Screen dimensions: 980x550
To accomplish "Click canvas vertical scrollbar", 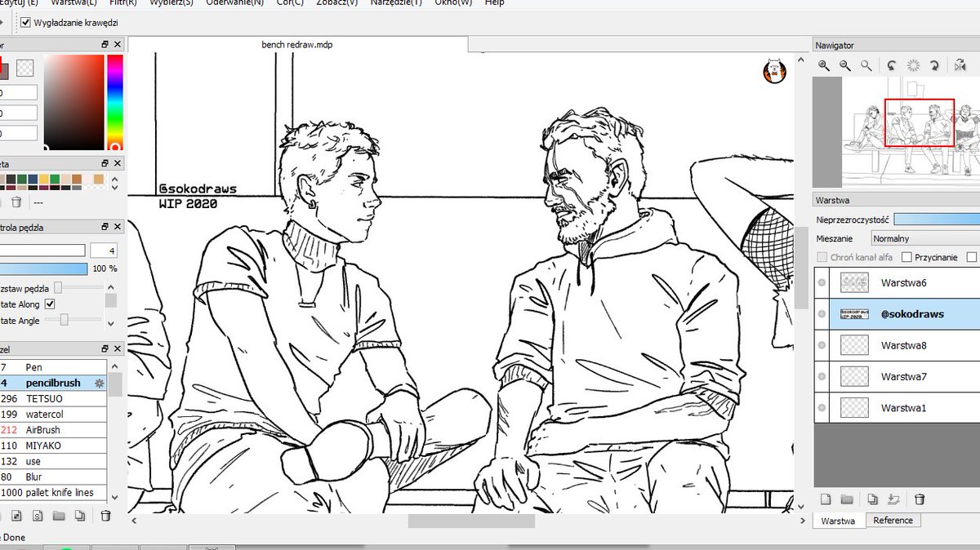I will (800, 269).
